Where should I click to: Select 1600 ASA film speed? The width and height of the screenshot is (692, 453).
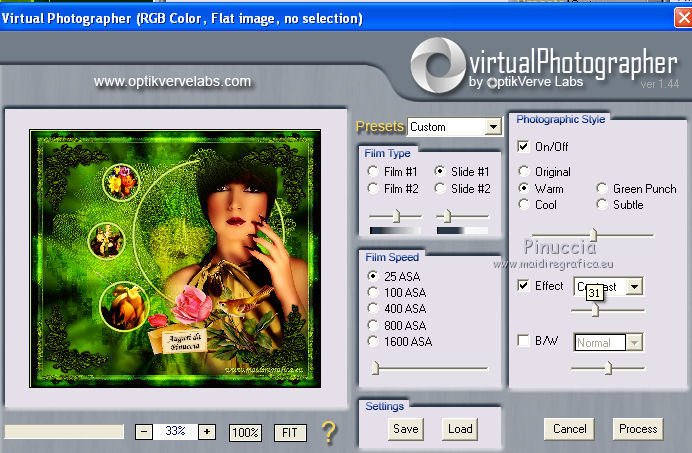tap(373, 341)
